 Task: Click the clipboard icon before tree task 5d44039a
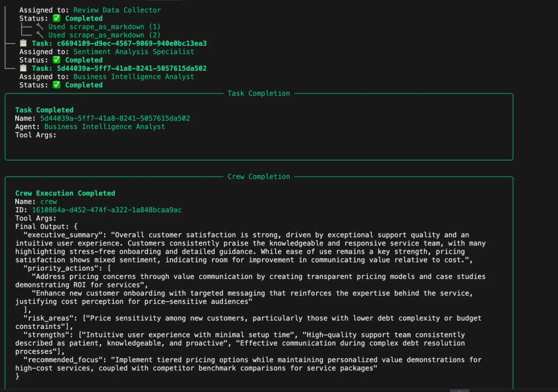[x=23, y=69]
